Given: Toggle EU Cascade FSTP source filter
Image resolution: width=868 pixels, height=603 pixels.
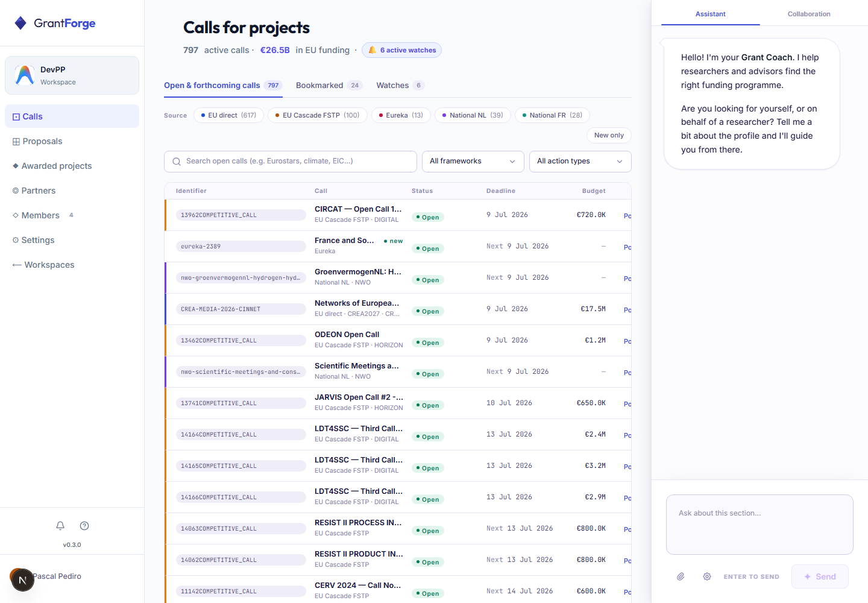Looking at the screenshot, I should point(318,115).
